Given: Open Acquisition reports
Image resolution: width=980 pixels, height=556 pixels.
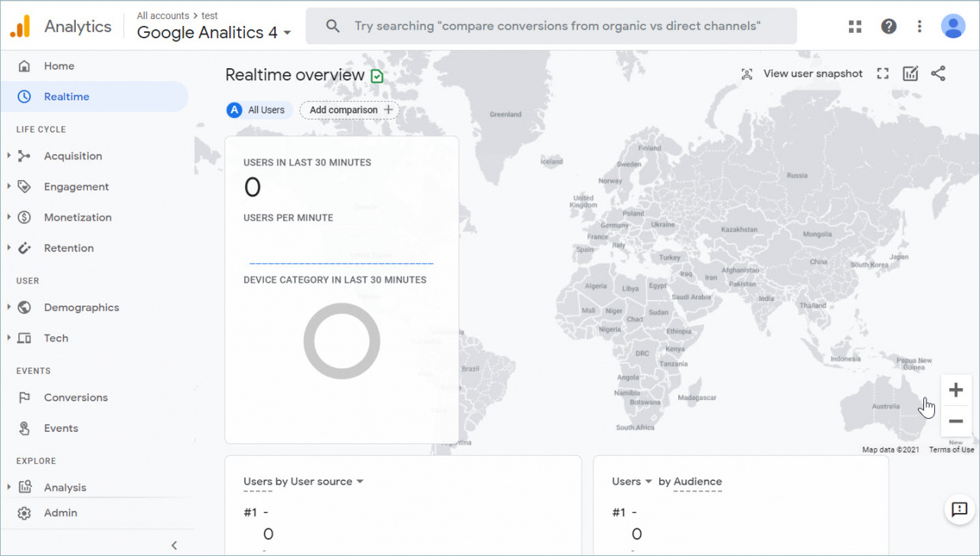Looking at the screenshot, I should 73,156.
